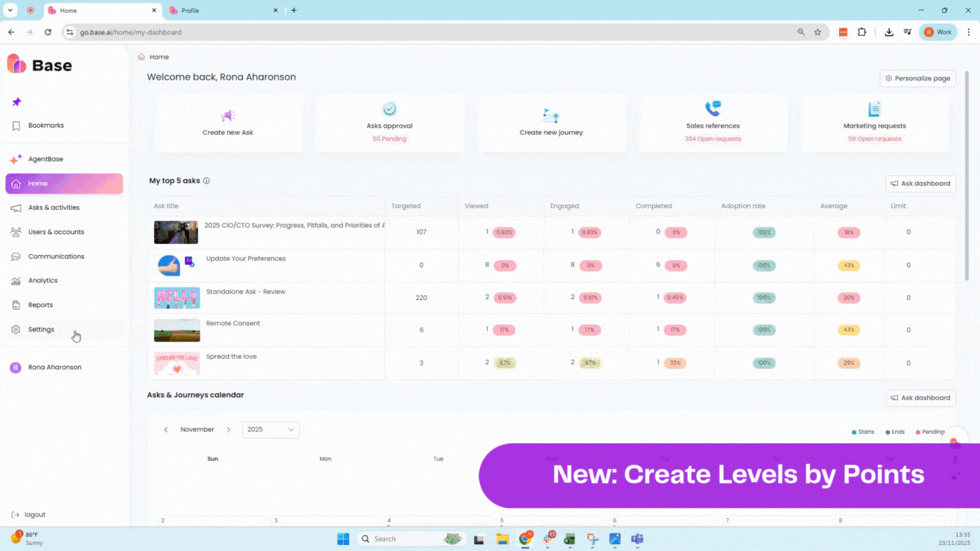
Task: Click the Marketing requests document icon
Action: tap(874, 109)
